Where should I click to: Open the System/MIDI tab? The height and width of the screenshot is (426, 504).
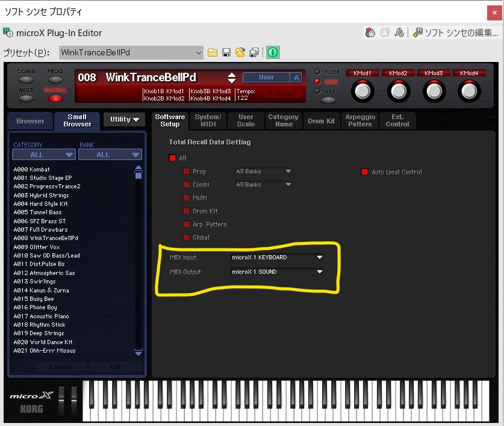tap(208, 120)
